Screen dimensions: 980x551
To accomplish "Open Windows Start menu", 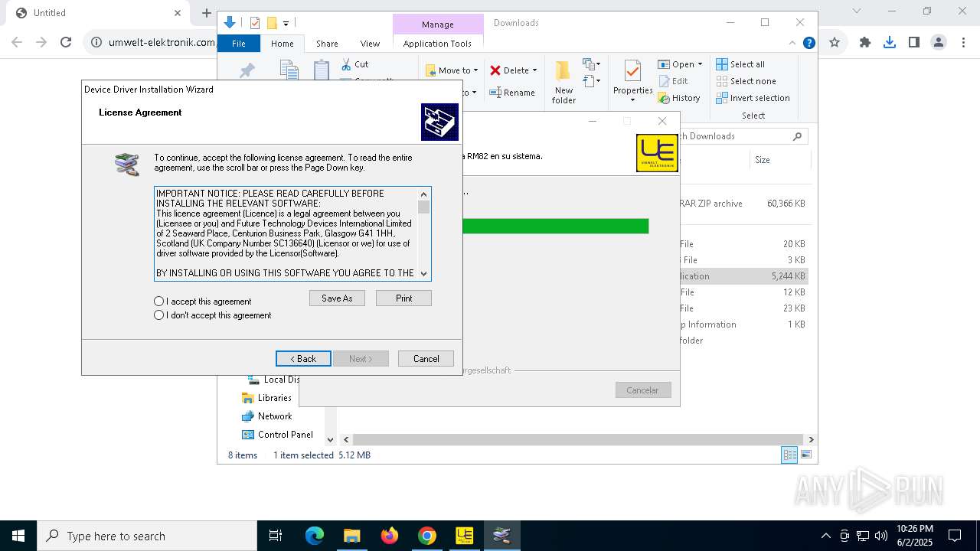I will (18, 536).
